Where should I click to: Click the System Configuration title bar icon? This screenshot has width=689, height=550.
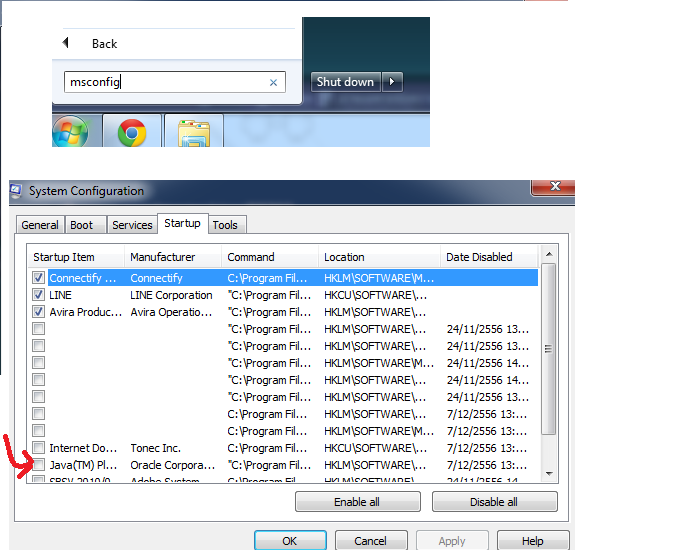click(x=16, y=190)
